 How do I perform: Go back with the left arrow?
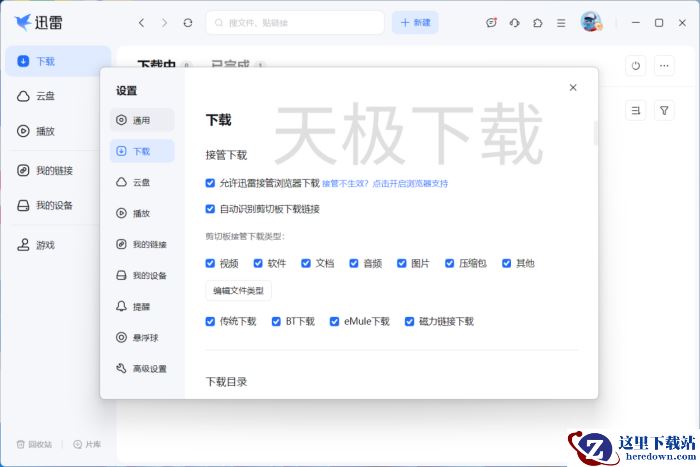point(142,23)
